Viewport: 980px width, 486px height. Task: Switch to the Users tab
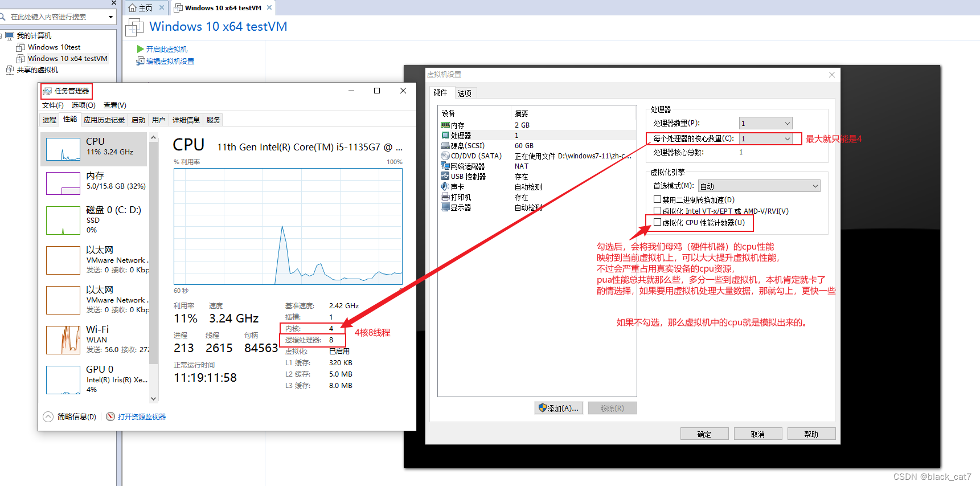[x=159, y=120]
